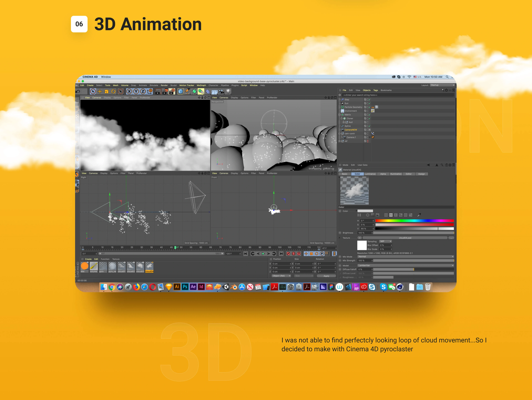Activate the CameraNEW camera view toggle
532x400 pixels.
coord(370,130)
